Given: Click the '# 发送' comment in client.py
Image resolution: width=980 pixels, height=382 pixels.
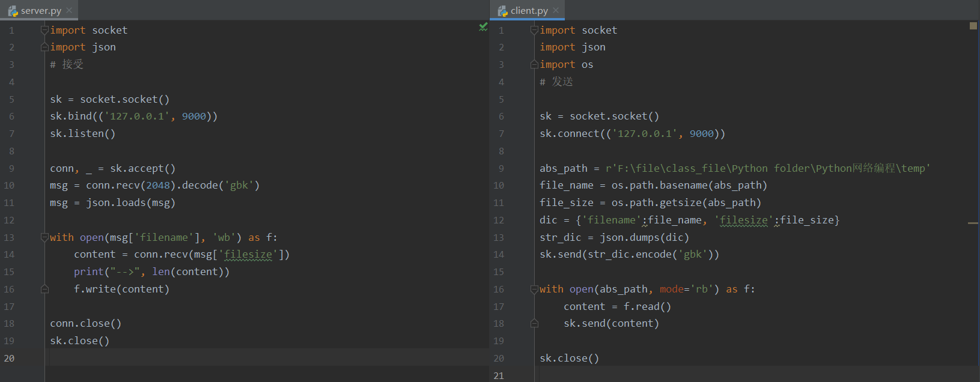Looking at the screenshot, I should [556, 82].
